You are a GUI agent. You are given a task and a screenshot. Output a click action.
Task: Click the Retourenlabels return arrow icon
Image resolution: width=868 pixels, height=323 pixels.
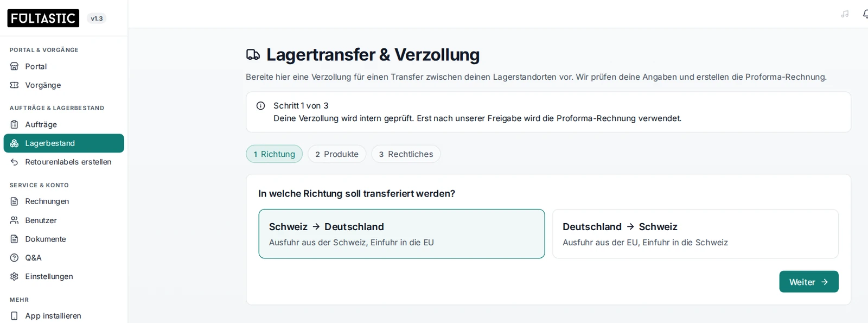click(x=15, y=162)
